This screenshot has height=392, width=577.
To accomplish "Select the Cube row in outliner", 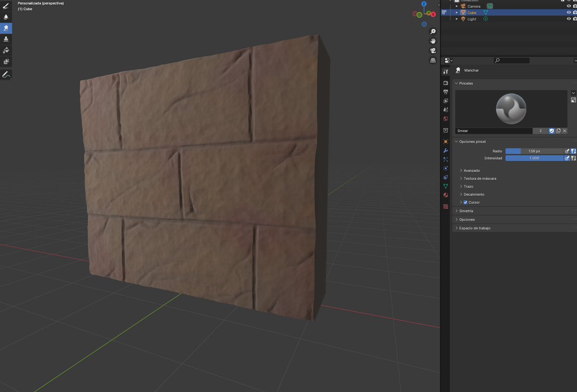I will point(509,13).
